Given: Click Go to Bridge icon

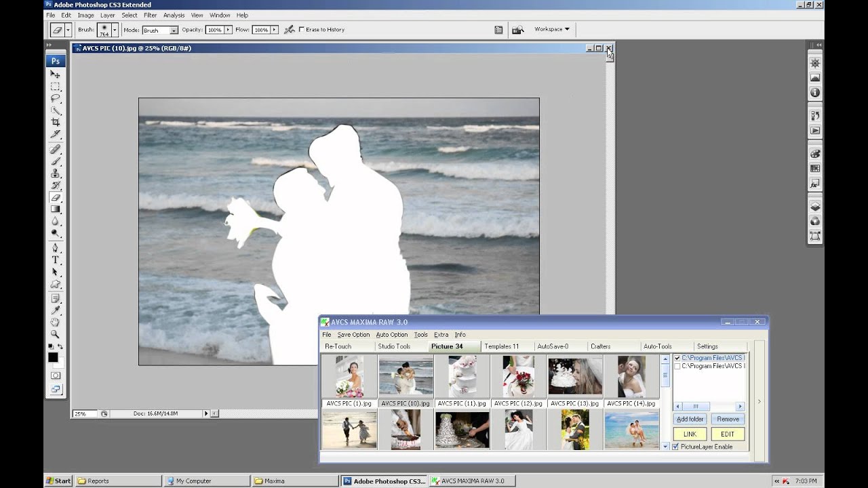Looking at the screenshot, I should pyautogui.click(x=518, y=30).
